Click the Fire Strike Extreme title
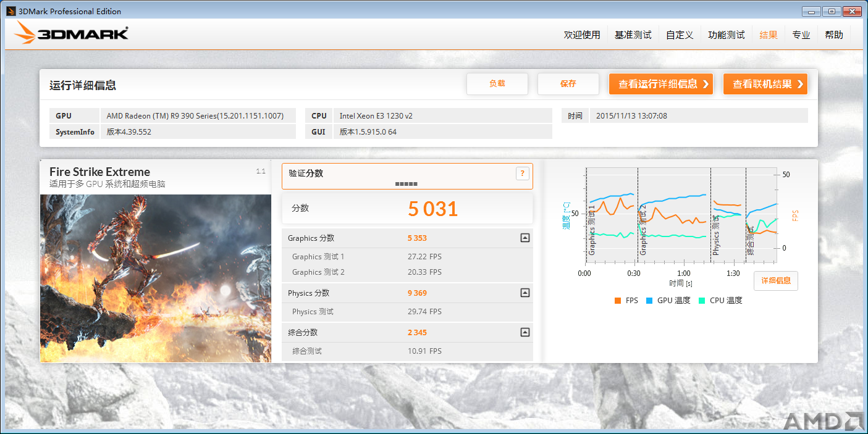868x434 pixels. (x=99, y=172)
